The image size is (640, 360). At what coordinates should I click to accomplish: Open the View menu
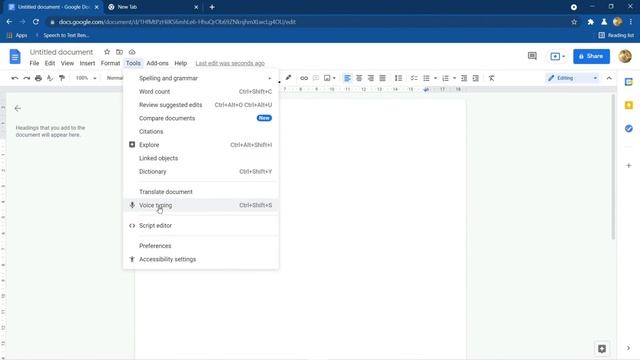pos(67,63)
